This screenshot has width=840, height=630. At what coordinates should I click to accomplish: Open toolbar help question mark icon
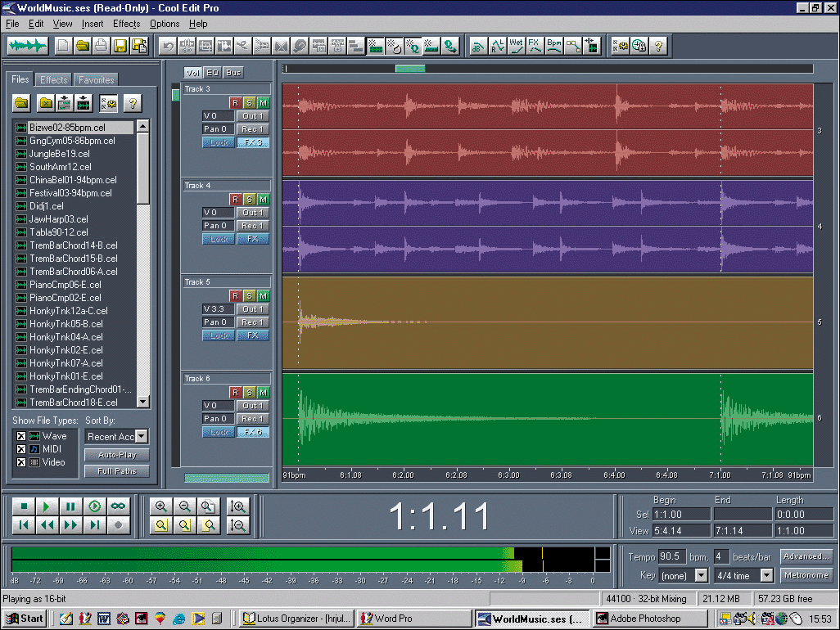tap(658, 47)
